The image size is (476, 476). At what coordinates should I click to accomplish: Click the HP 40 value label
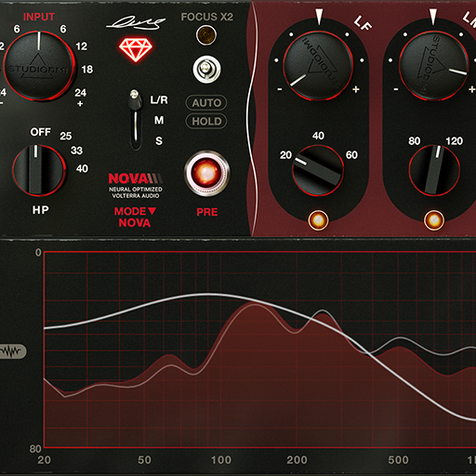click(82, 168)
